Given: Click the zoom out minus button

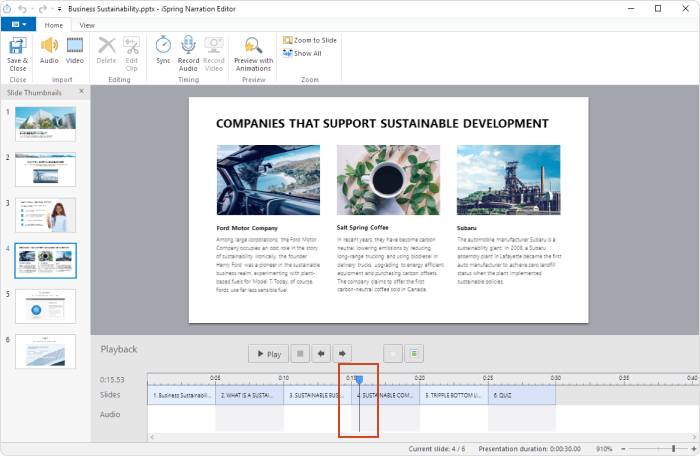Looking at the screenshot, I should click(623, 448).
